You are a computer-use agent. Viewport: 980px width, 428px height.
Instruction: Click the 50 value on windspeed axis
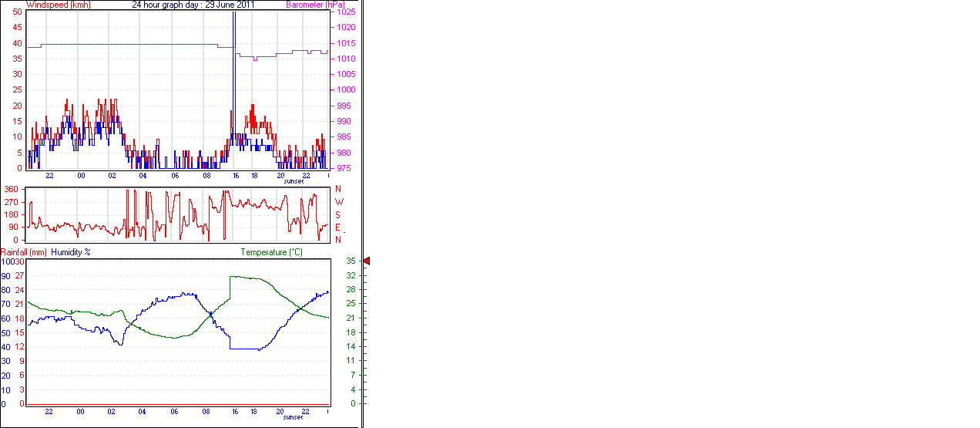click(x=17, y=12)
